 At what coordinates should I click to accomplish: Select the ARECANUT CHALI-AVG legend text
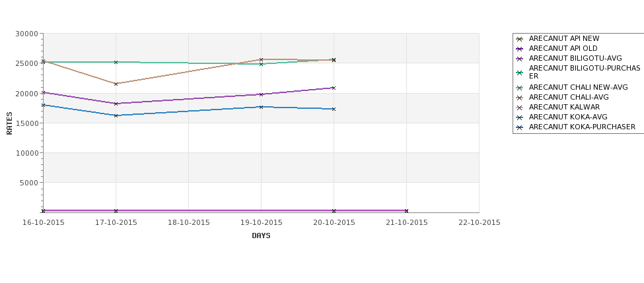pos(569,97)
